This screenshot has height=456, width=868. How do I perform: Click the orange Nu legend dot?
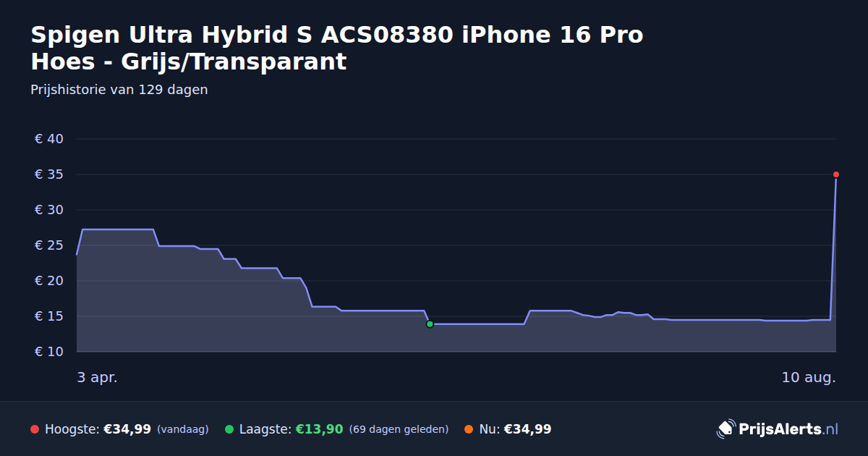click(469, 429)
